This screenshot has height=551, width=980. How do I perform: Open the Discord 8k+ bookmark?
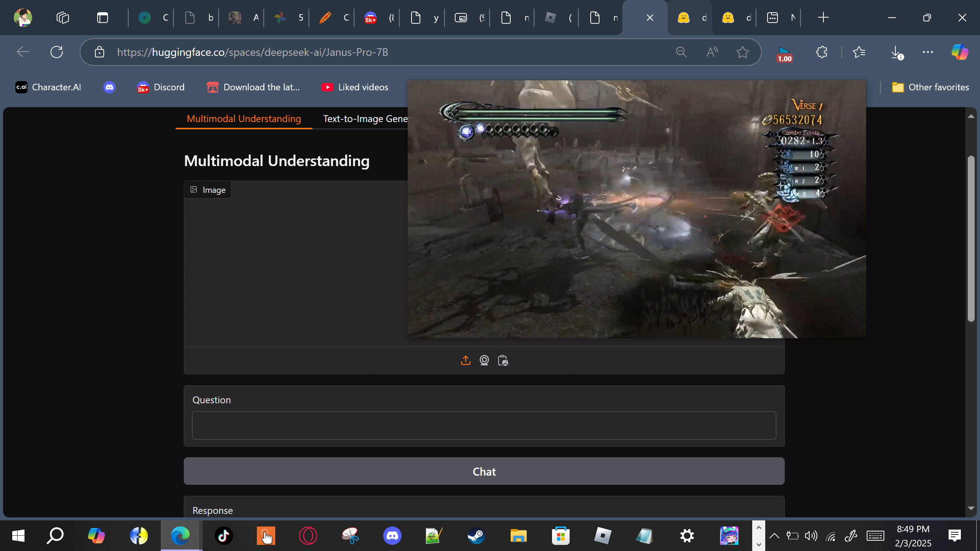pos(161,87)
